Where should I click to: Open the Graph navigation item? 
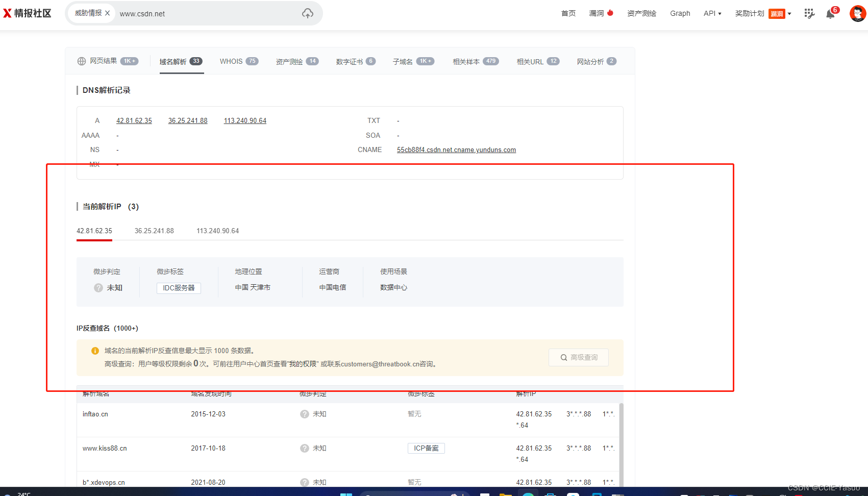coord(680,13)
